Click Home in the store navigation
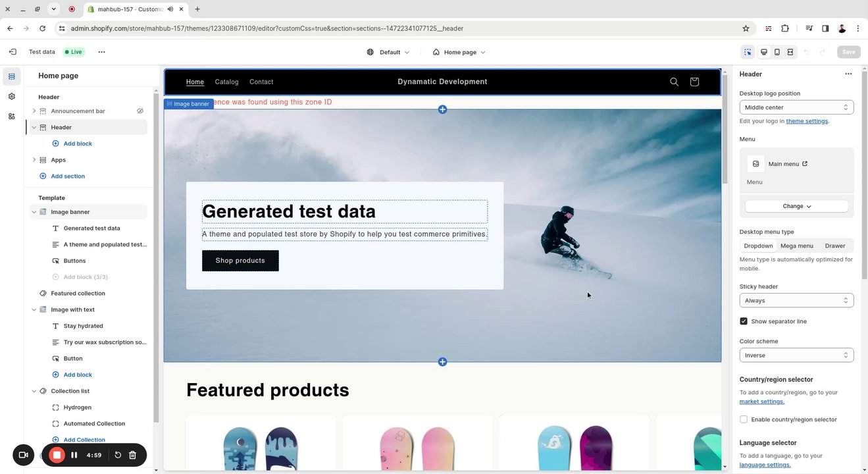 coord(195,82)
